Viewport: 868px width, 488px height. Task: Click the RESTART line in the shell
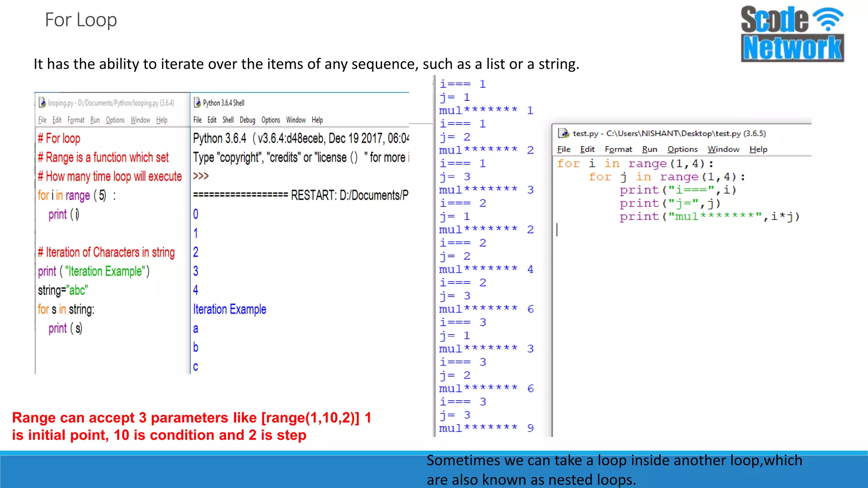[x=301, y=195]
